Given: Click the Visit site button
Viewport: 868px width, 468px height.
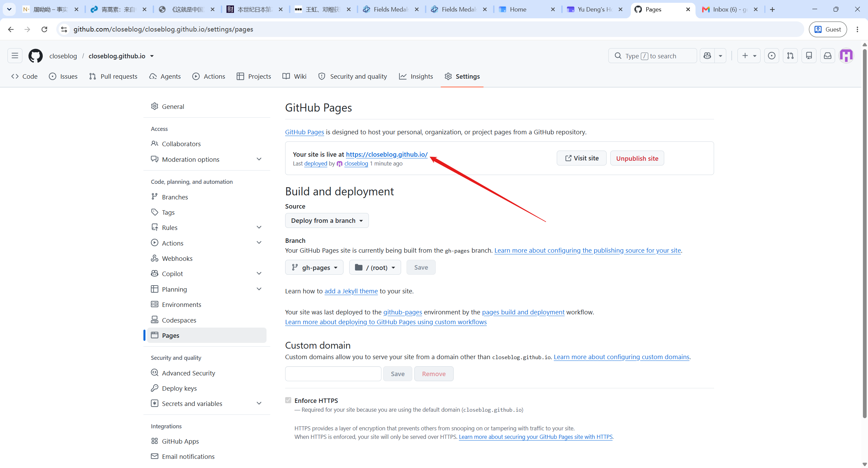Looking at the screenshot, I should [581, 158].
